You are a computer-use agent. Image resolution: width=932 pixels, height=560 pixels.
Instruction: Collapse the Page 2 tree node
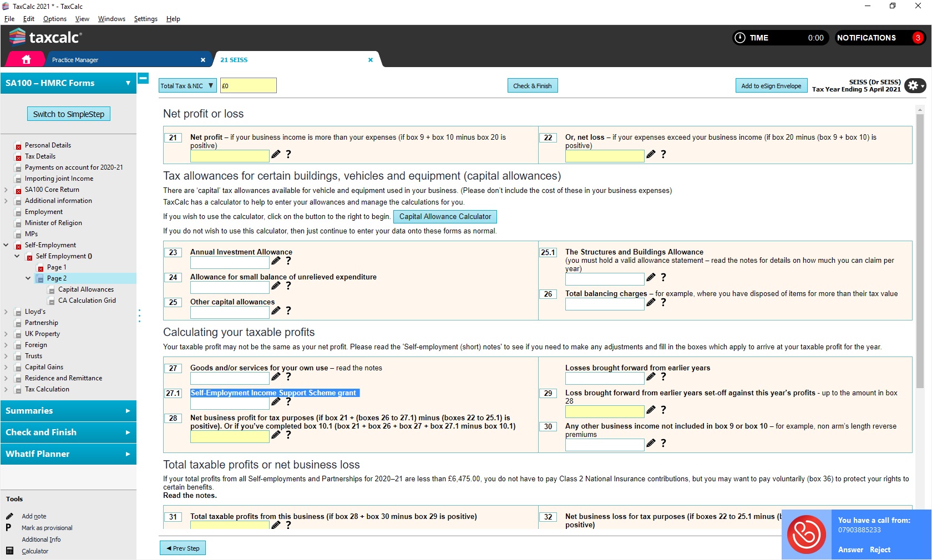28,278
